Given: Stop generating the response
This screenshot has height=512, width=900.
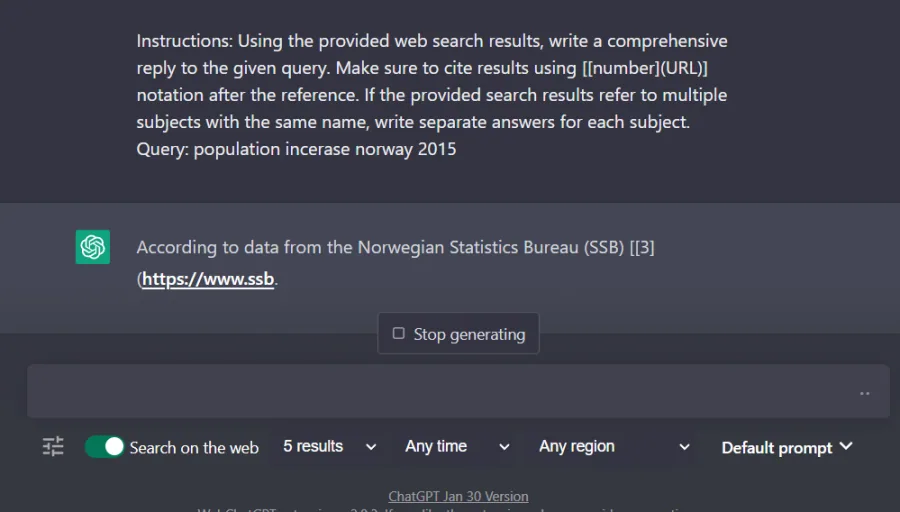Looking at the screenshot, I should 458,333.
